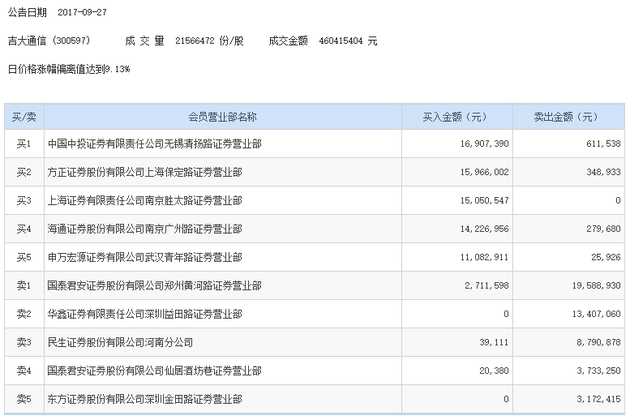
Task: Click buy amount 15,966,002
Action: (485, 172)
